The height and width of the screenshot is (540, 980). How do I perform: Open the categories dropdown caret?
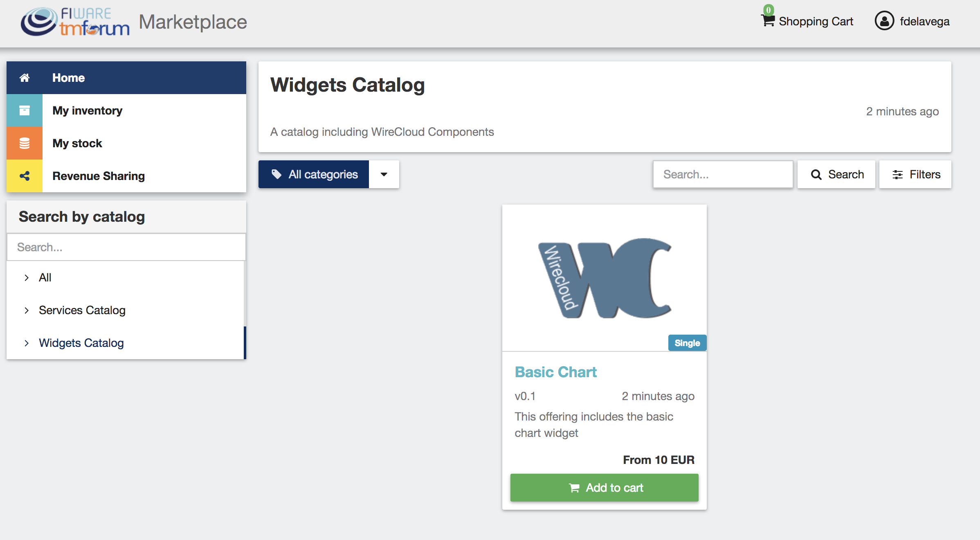pyautogui.click(x=384, y=174)
